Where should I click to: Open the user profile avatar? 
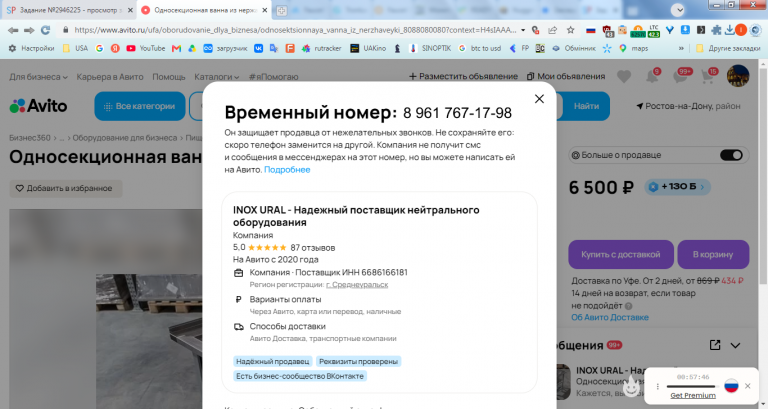[738, 76]
